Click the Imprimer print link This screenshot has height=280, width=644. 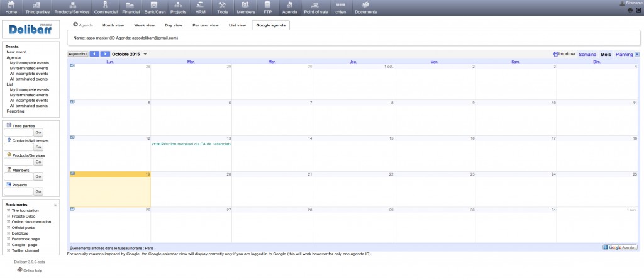click(x=564, y=54)
